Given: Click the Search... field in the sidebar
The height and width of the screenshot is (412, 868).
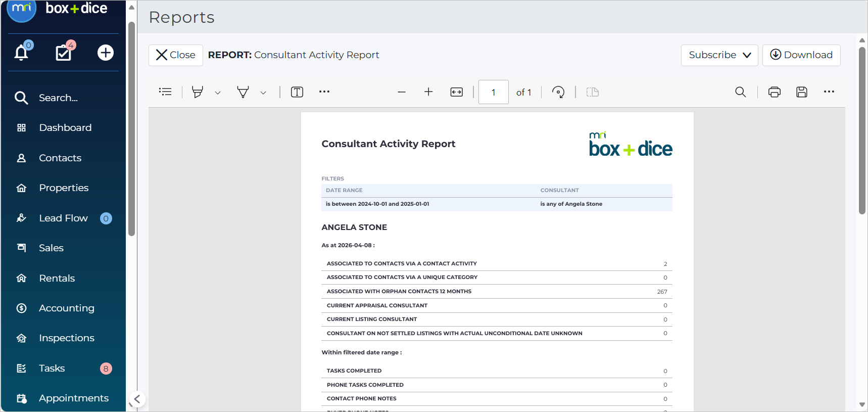Looking at the screenshot, I should pyautogui.click(x=58, y=98).
